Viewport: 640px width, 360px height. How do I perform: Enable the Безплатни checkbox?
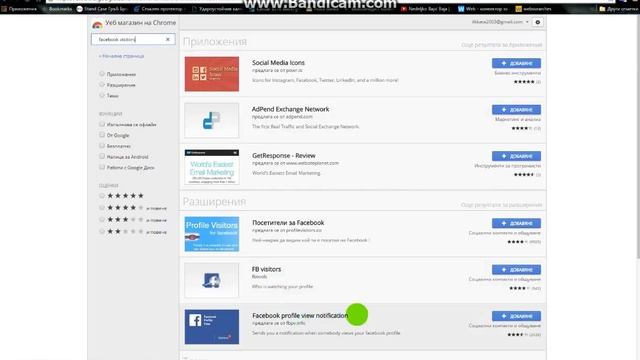coord(102,145)
